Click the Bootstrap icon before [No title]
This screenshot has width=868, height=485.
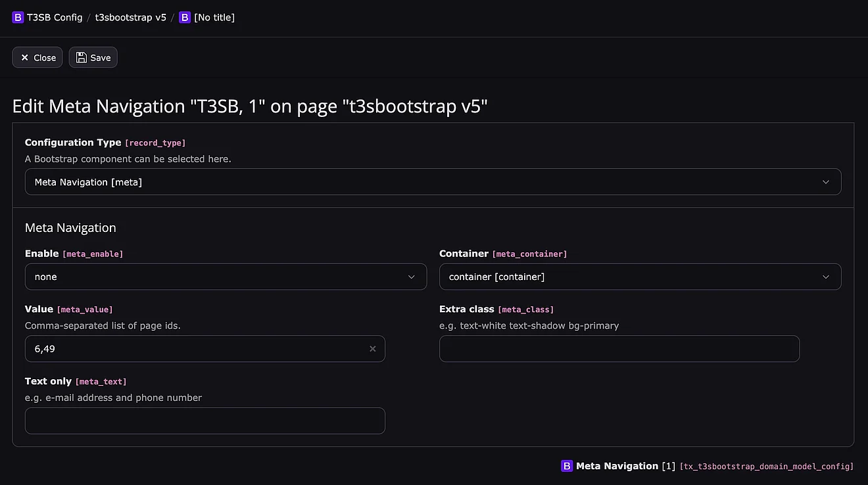coord(185,17)
